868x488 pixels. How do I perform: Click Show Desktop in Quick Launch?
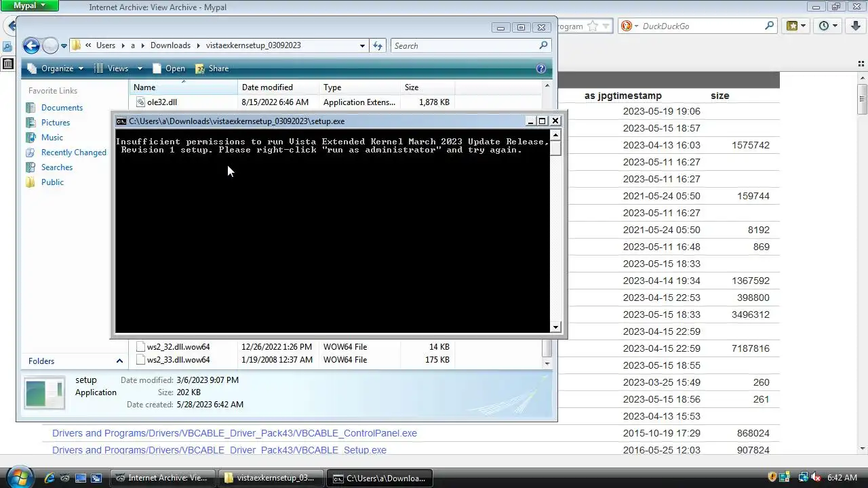pyautogui.click(x=81, y=478)
